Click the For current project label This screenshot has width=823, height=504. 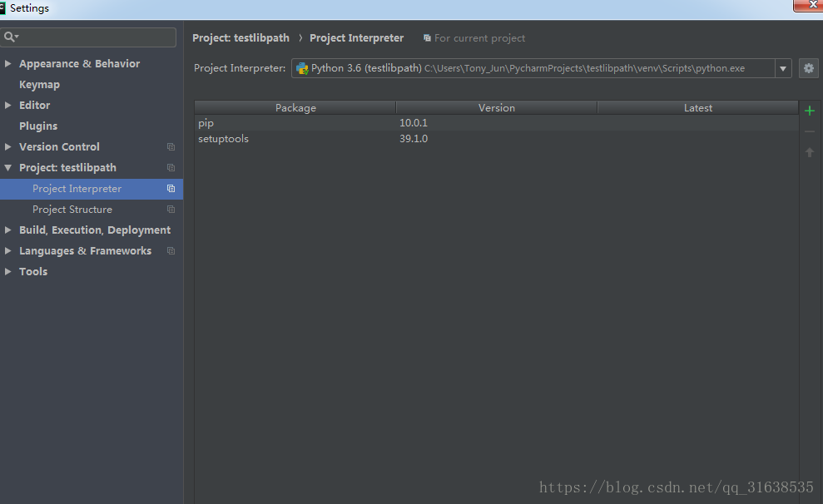479,37
